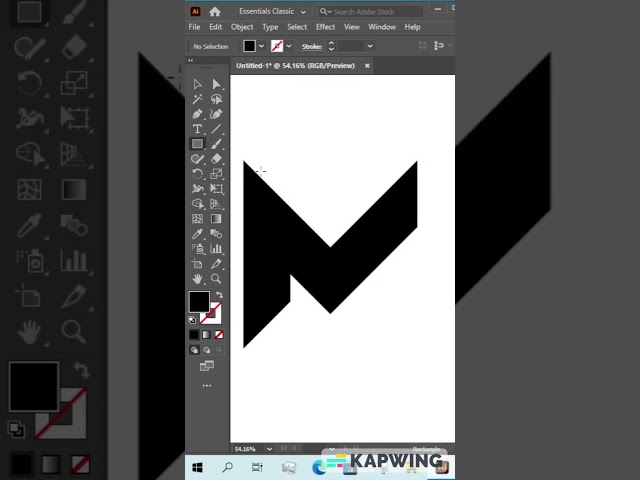
Task: Select the Rotate tool
Action: pos(198,174)
